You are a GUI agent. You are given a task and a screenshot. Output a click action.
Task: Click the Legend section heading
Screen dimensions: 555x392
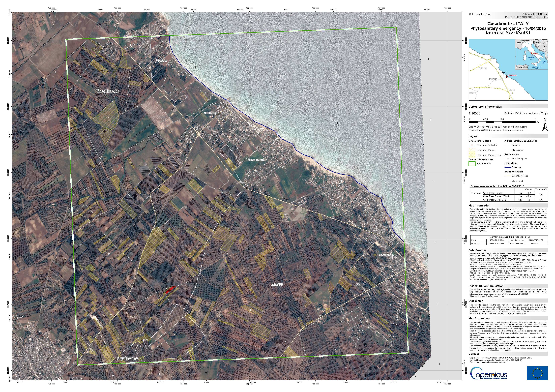(x=473, y=136)
